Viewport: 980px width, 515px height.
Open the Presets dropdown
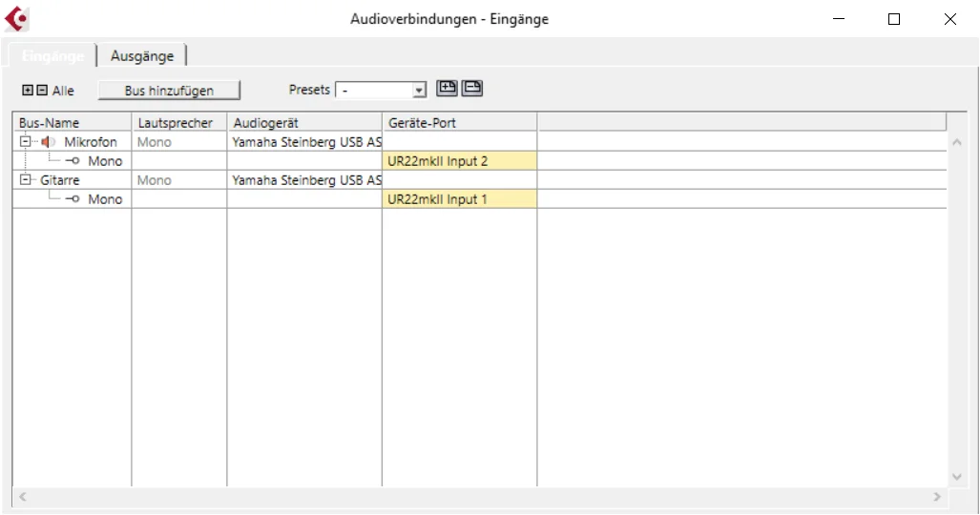tap(382, 90)
